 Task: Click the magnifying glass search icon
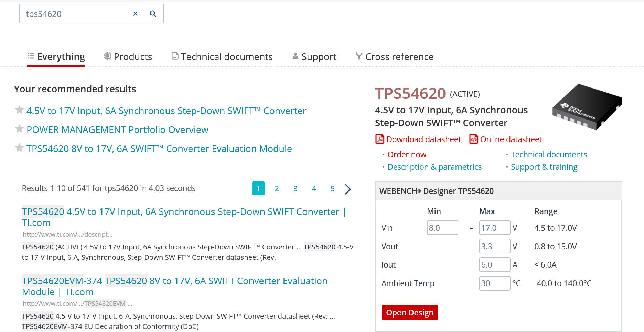tap(153, 14)
